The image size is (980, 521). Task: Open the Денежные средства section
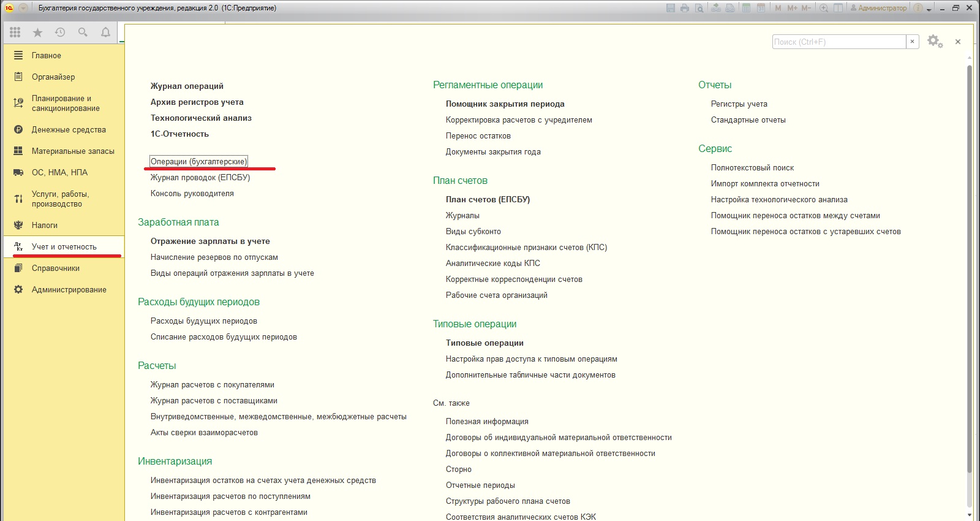coord(69,130)
